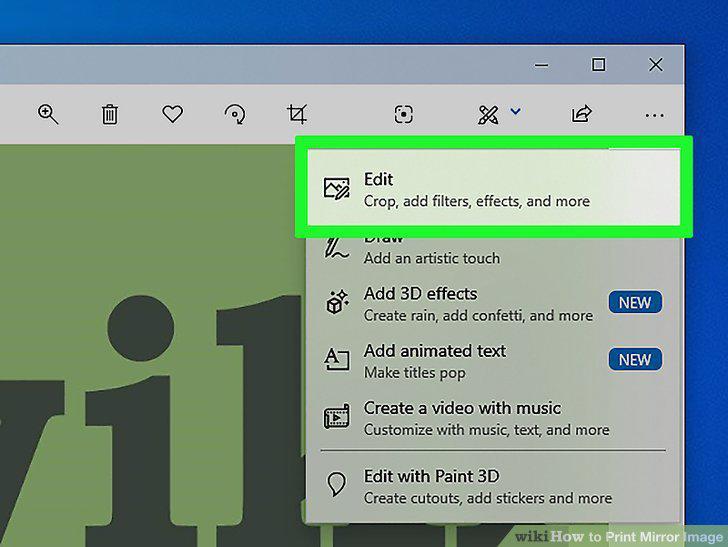Expand the Edit & Create dropdown chevron
Viewport: 728px width, 547px height.
tap(515, 111)
